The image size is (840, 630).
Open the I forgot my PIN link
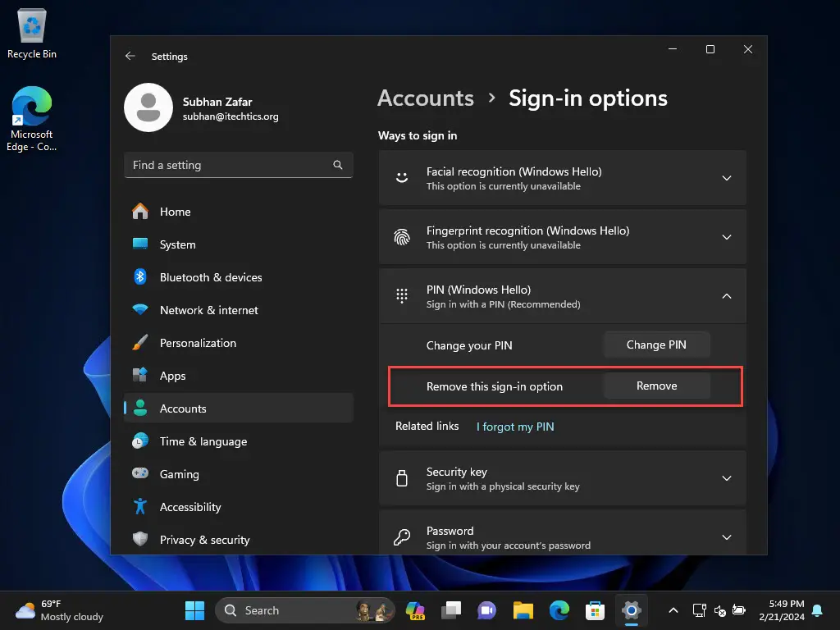[515, 427]
